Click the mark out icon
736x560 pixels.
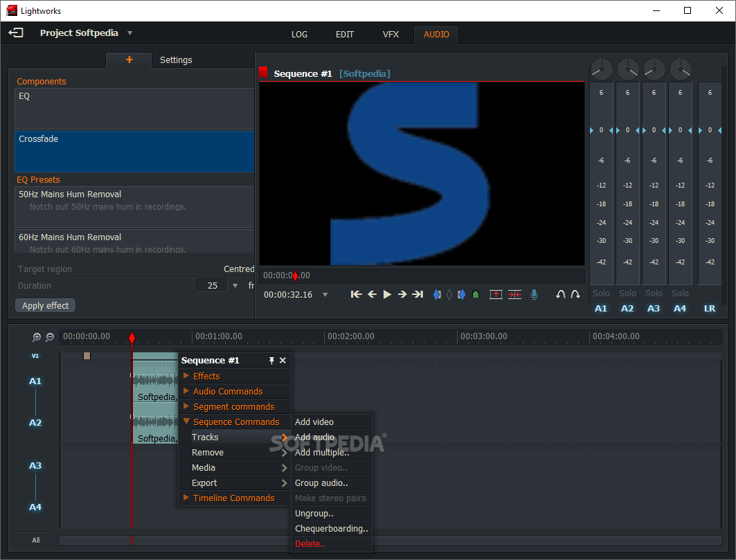point(461,294)
